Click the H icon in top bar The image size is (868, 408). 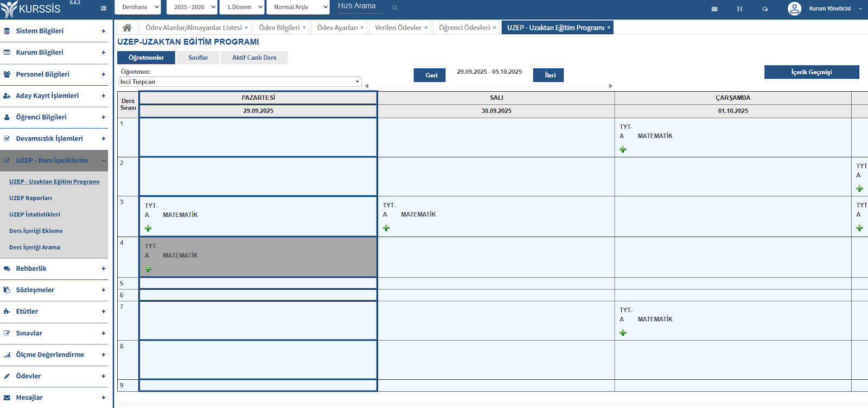[x=739, y=9]
